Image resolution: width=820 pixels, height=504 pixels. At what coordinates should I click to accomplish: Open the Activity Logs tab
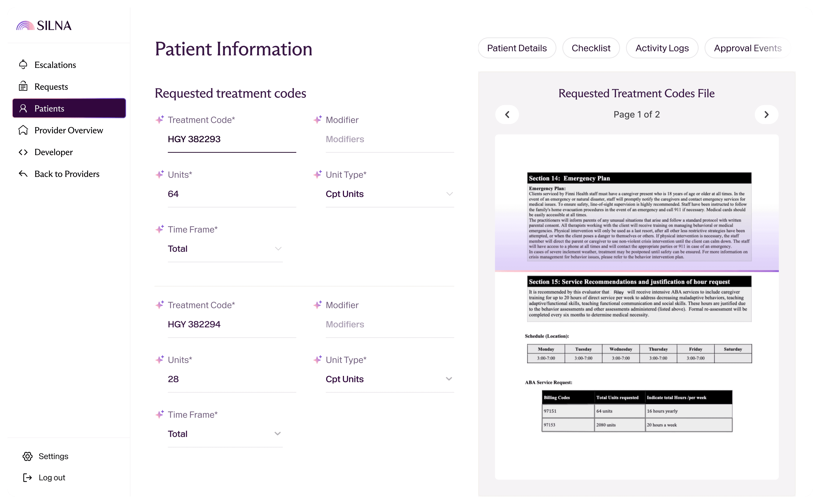(662, 48)
